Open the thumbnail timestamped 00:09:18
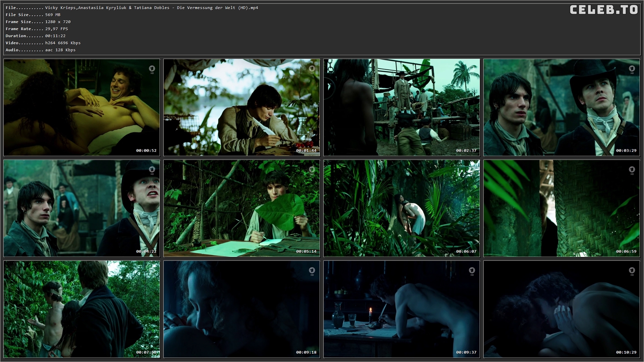 pos(241,309)
